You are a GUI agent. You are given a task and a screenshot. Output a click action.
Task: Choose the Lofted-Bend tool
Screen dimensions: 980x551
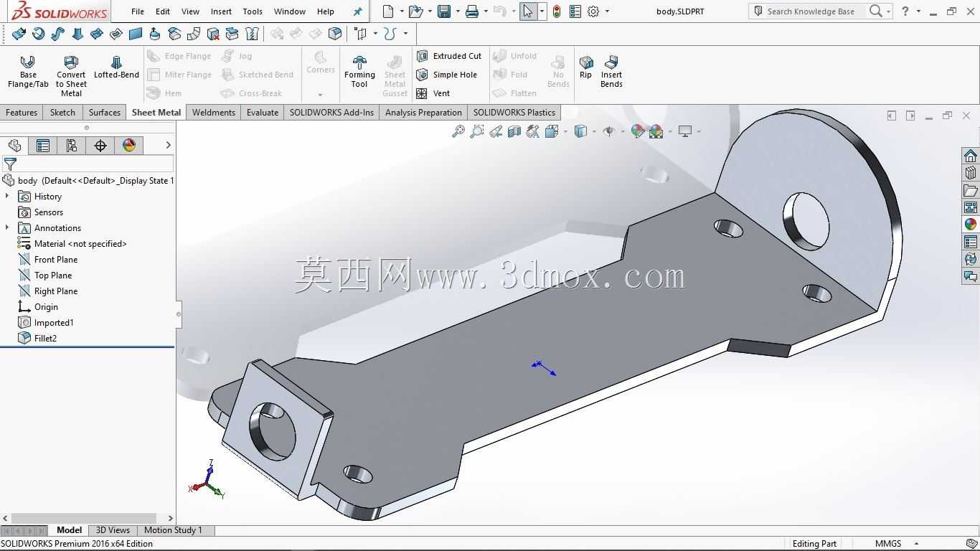[x=116, y=67]
